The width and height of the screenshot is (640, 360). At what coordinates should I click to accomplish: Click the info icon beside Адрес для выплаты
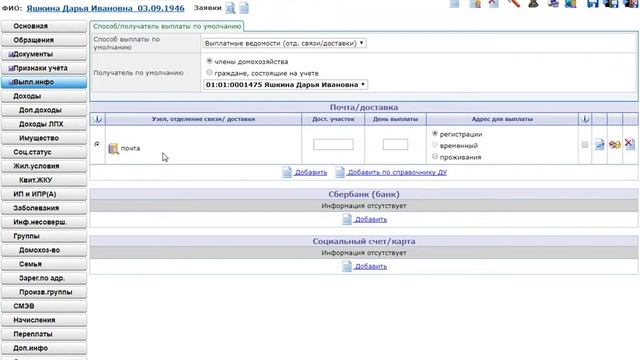pos(585,119)
